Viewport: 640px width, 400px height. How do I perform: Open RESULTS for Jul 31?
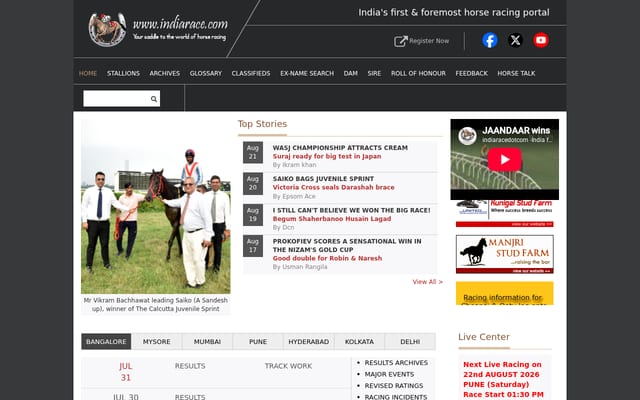pyautogui.click(x=190, y=366)
